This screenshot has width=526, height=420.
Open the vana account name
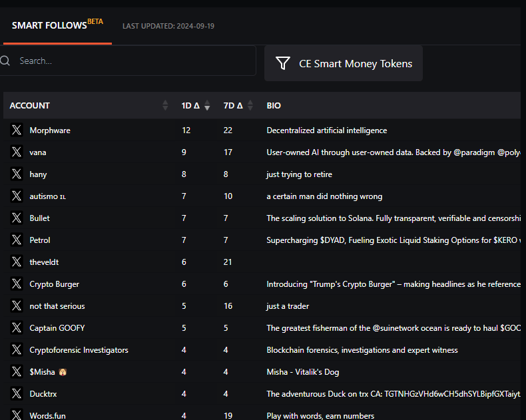pos(38,152)
